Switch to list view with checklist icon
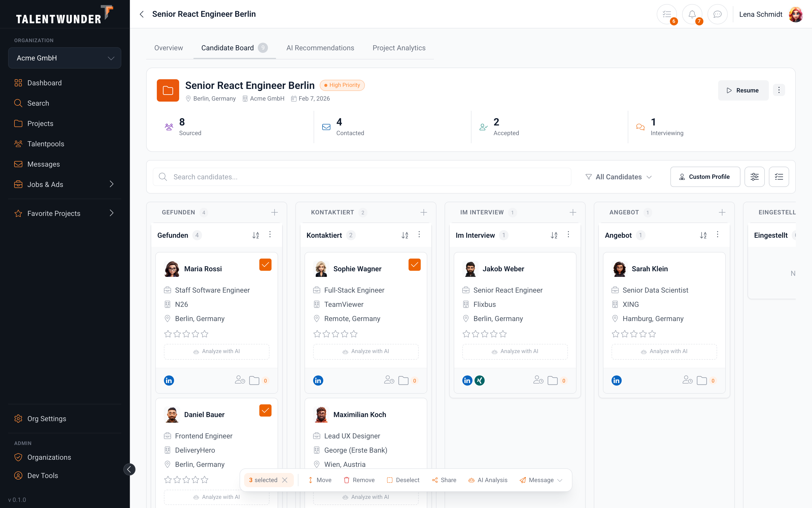The height and width of the screenshot is (508, 812). pyautogui.click(x=779, y=177)
